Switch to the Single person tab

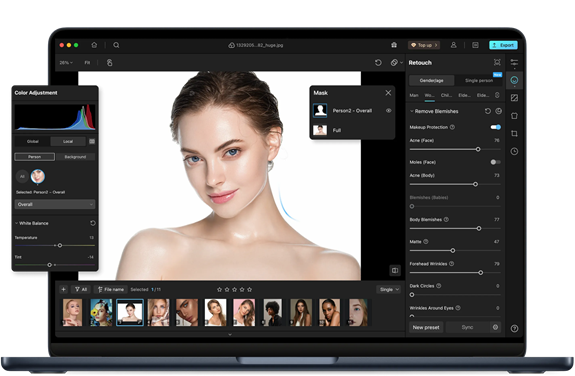[479, 80]
